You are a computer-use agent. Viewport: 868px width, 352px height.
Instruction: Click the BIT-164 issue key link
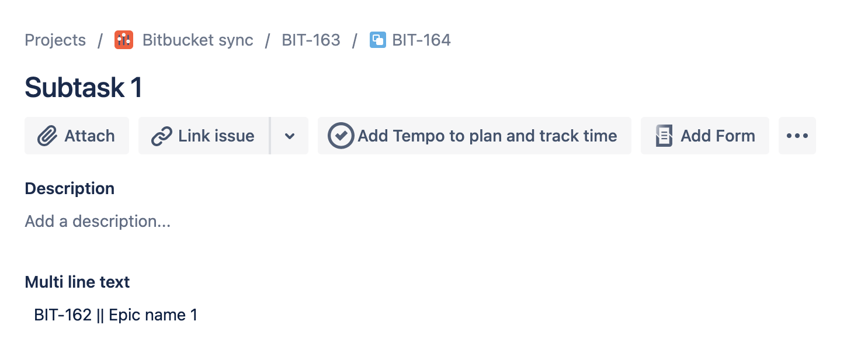tap(421, 40)
